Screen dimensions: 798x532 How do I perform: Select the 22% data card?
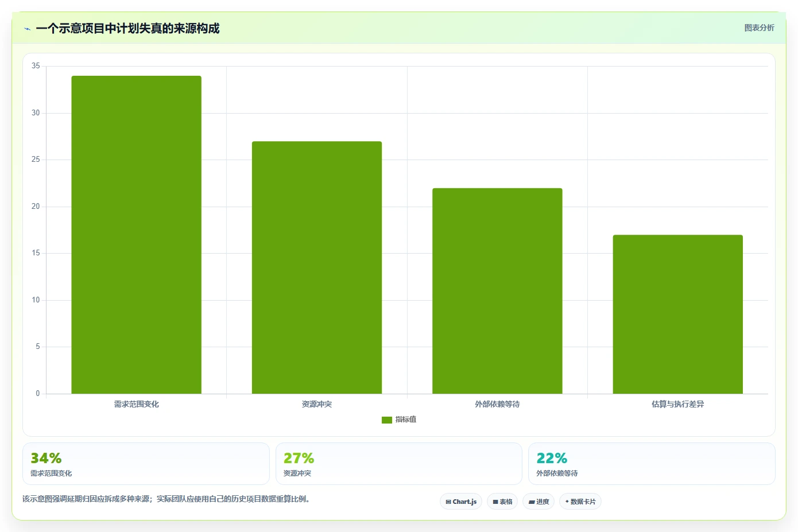click(652, 464)
